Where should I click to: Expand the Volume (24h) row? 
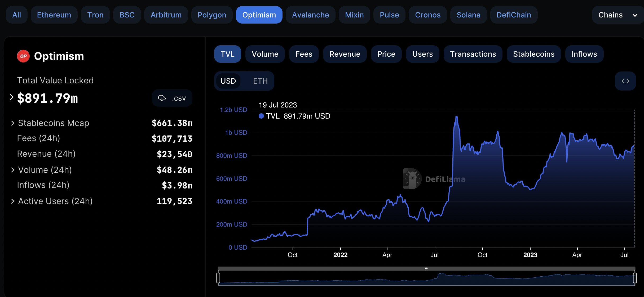point(12,170)
